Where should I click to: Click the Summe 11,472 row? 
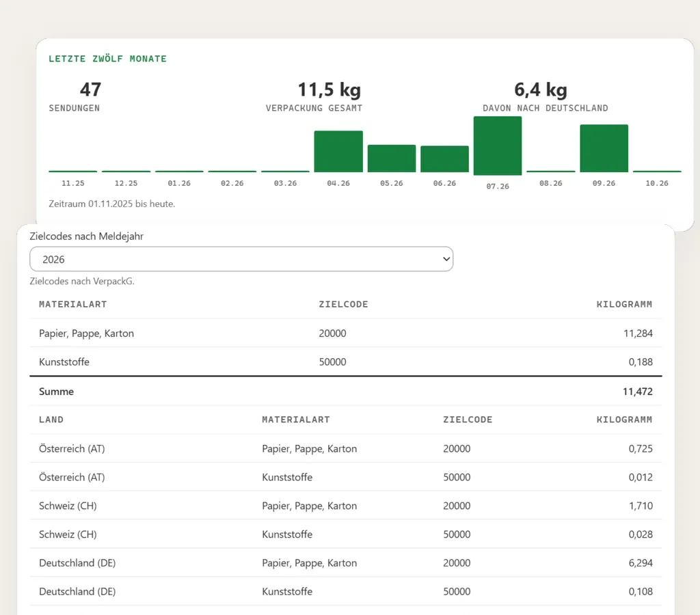click(x=345, y=392)
